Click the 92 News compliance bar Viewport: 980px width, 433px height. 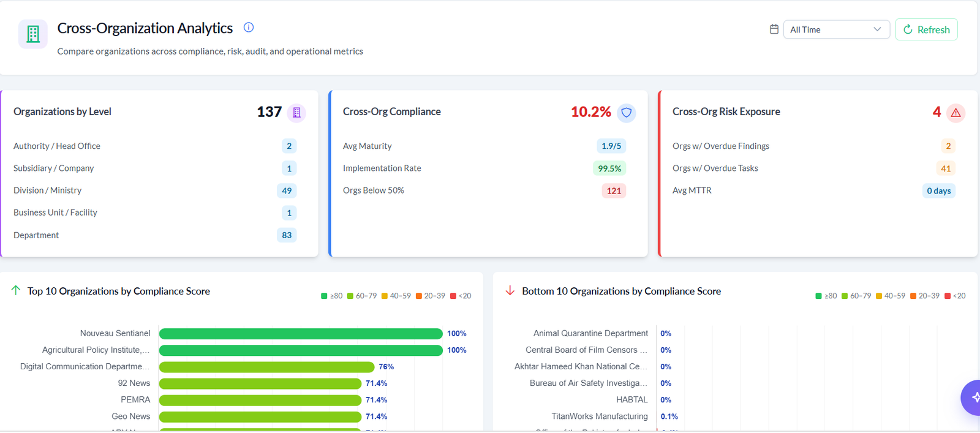(260, 383)
